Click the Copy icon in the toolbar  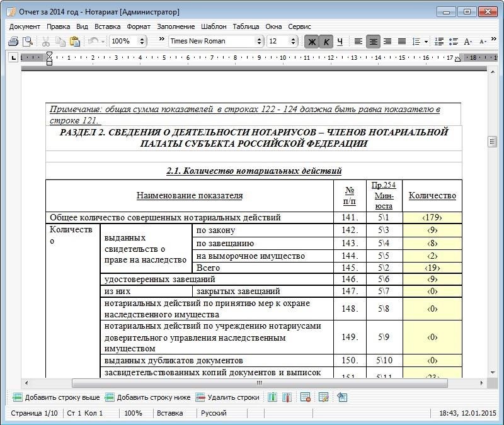coord(60,42)
